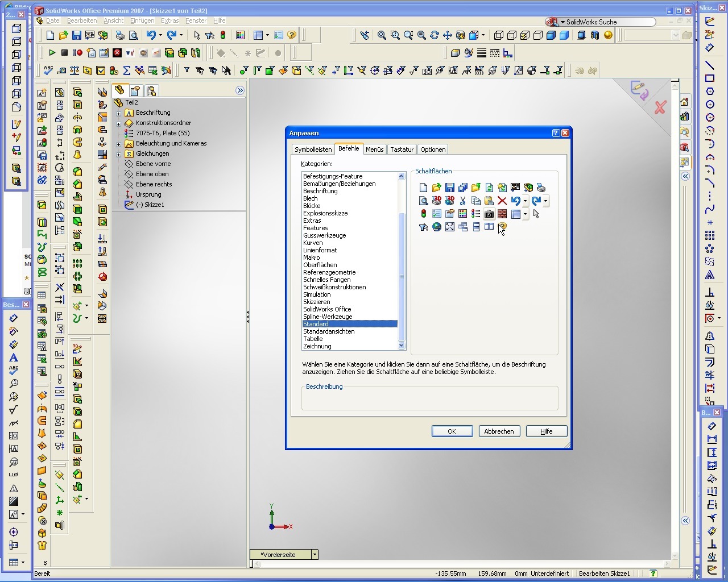Click the macro Play green triangle icon
This screenshot has height=582, width=728.
coord(52,53)
